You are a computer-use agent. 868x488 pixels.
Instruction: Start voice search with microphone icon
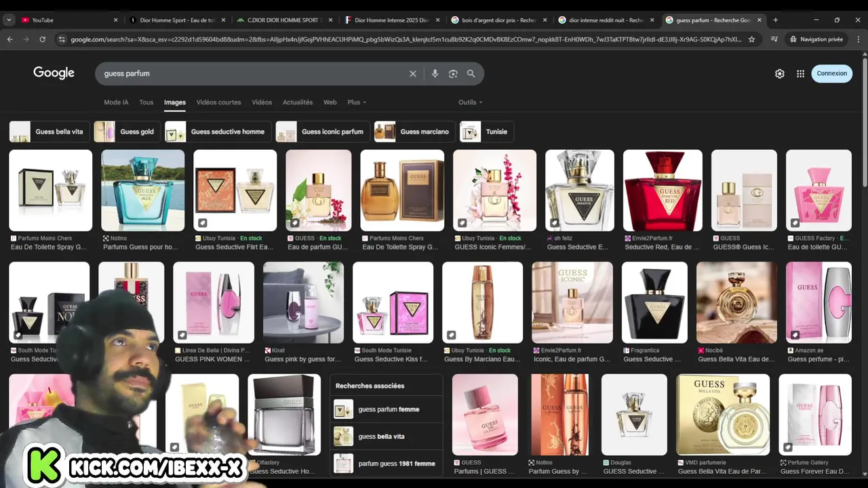click(435, 74)
